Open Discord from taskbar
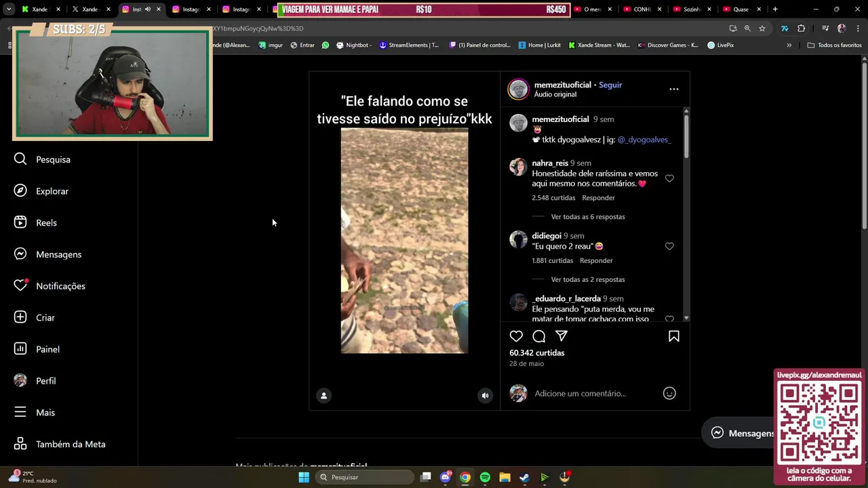The width and height of the screenshot is (868, 488). coord(446,477)
